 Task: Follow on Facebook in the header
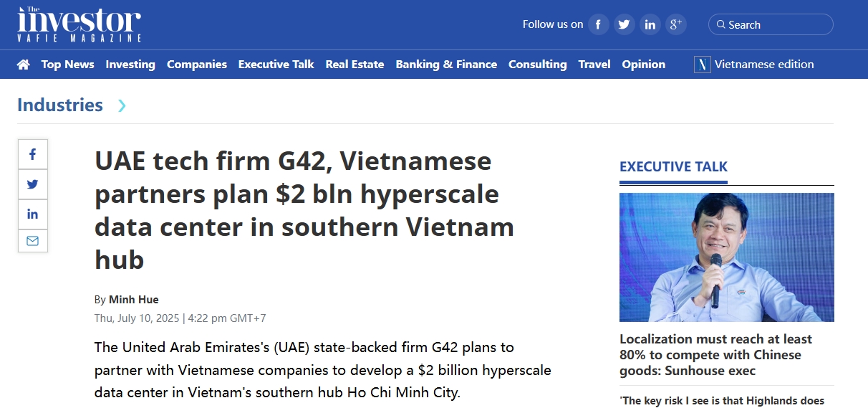(x=599, y=24)
